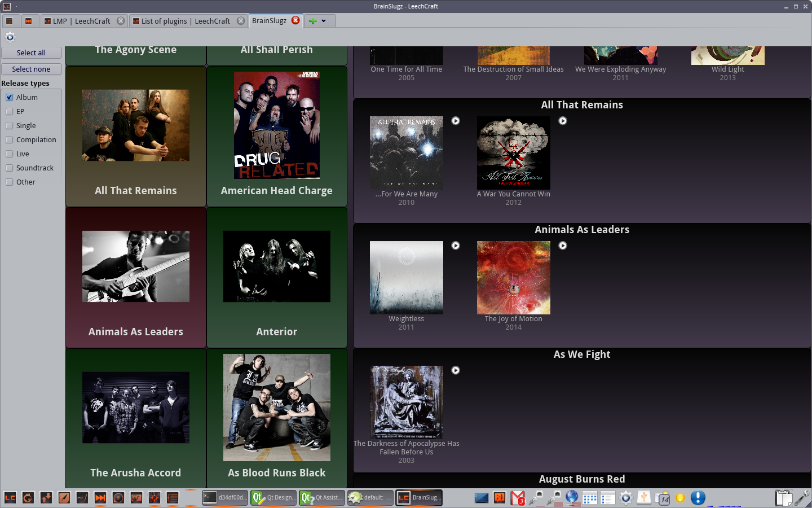This screenshot has height=508, width=812.
Task: Click the orange circular arrow taskbar launcher icon
Action: click(28, 498)
